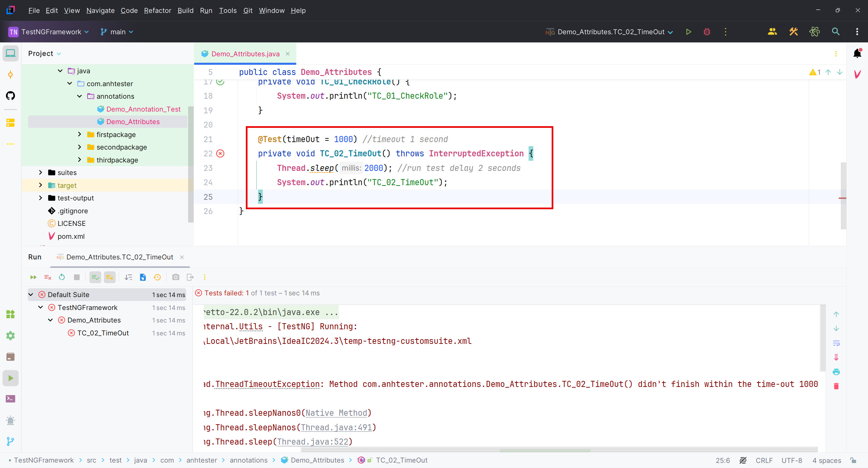This screenshot has height=468, width=868.
Task: Click CRLF line separator in status bar
Action: (764, 460)
